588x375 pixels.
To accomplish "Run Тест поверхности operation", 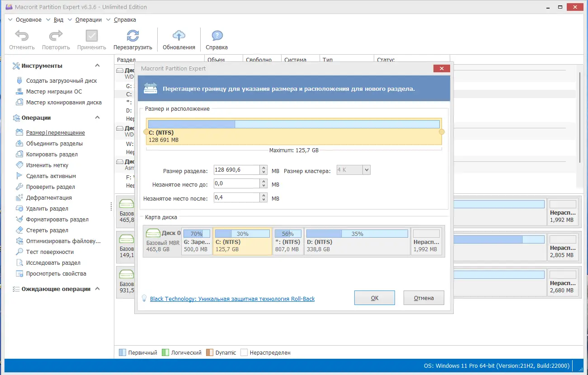I will pos(50,252).
